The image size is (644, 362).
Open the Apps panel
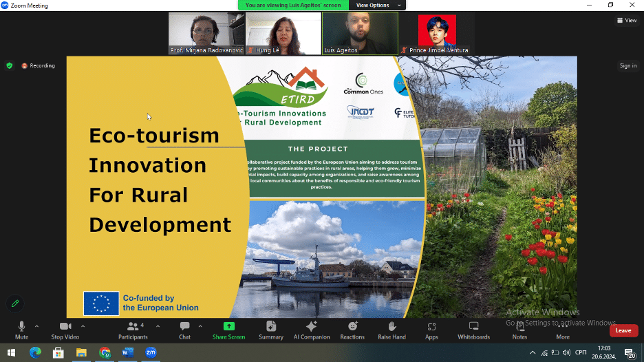431,326
